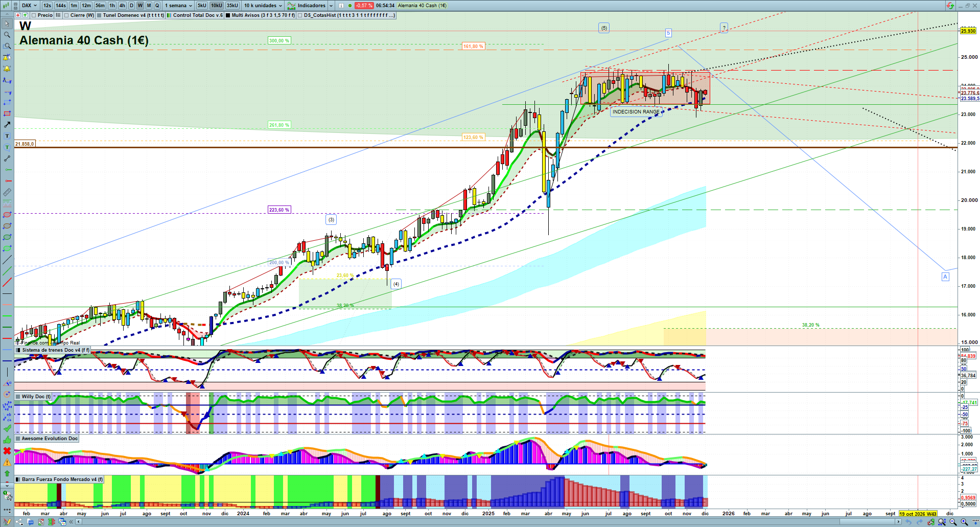Select the orange warning triangle tool
Screen dimensions: 980x527
pyautogui.click(x=7, y=462)
